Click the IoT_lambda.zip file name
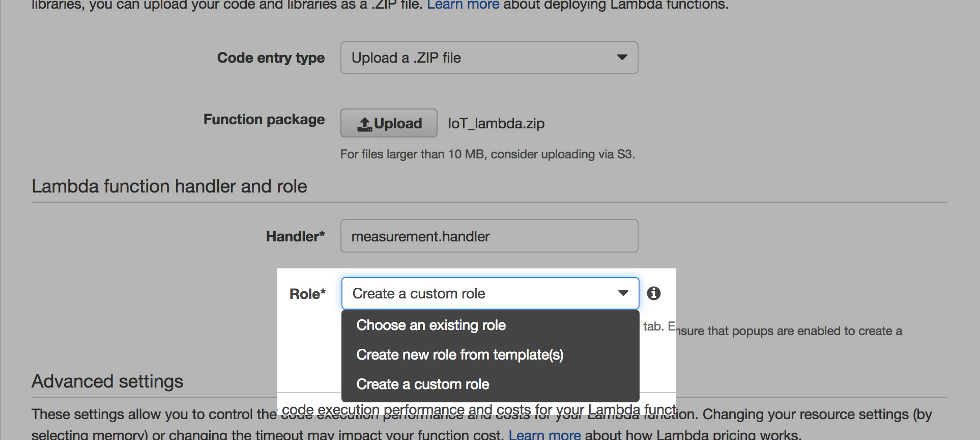Screen dimensions: 980x440 (x=496, y=123)
